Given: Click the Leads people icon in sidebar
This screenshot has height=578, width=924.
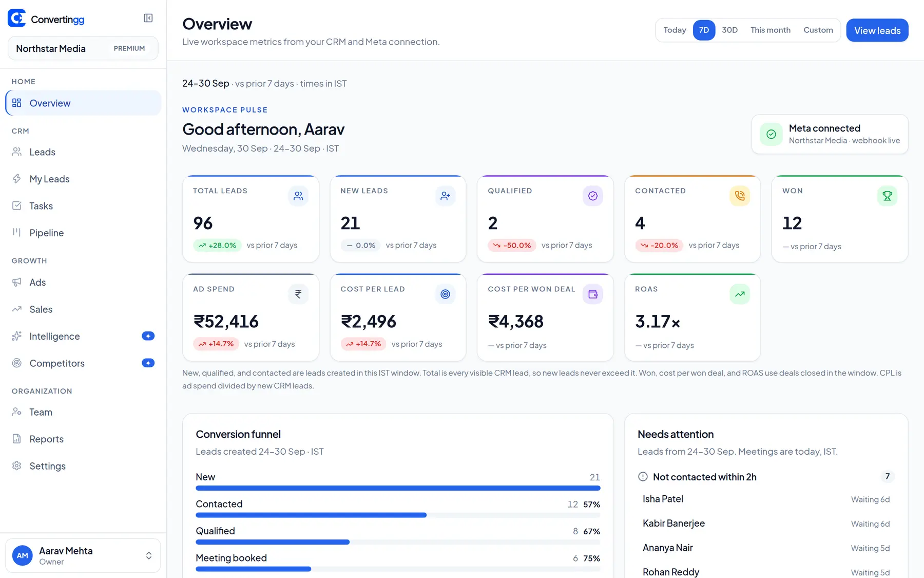Looking at the screenshot, I should [17, 152].
